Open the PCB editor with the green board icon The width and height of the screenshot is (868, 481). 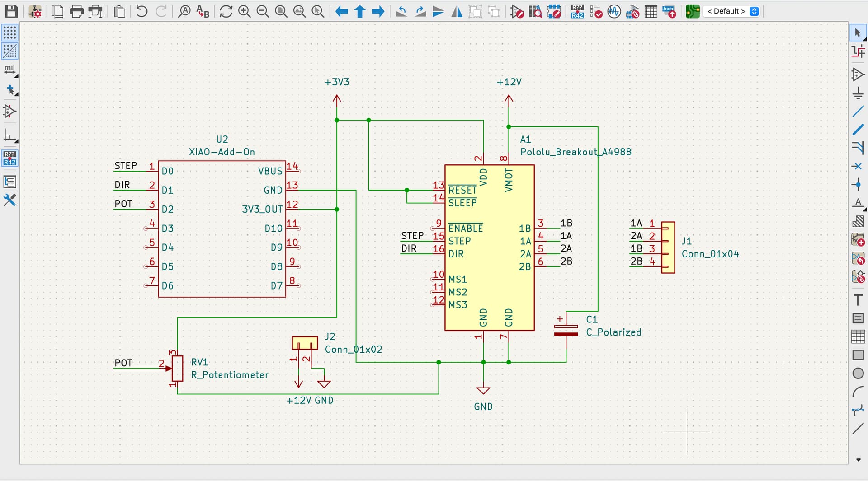[x=693, y=11]
